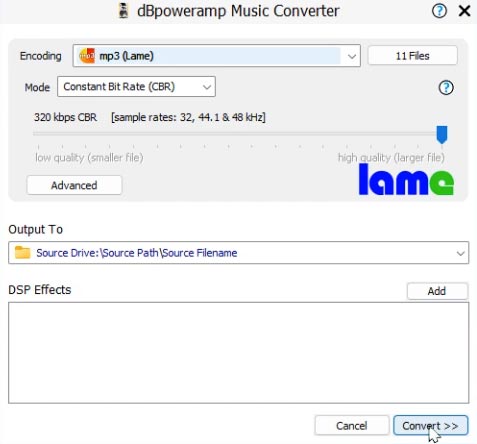
Task: Open the Output To location dropdown arrow
Action: [x=460, y=253]
